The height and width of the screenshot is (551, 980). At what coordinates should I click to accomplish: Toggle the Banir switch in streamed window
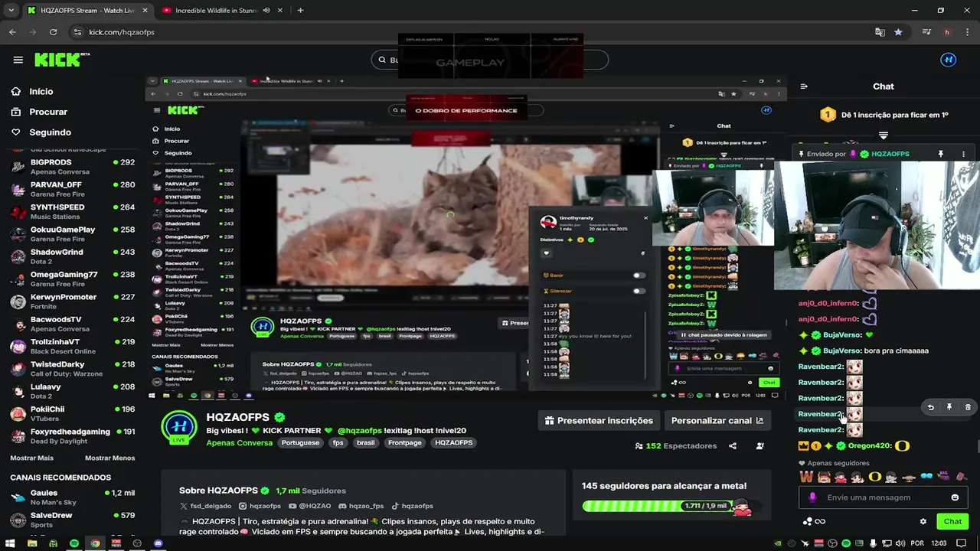(x=639, y=275)
